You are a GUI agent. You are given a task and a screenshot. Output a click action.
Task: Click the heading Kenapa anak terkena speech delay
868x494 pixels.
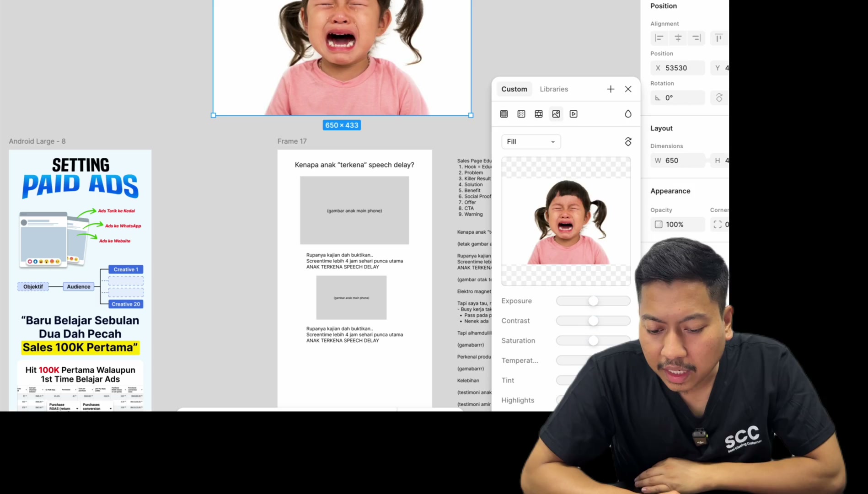pyautogui.click(x=354, y=165)
